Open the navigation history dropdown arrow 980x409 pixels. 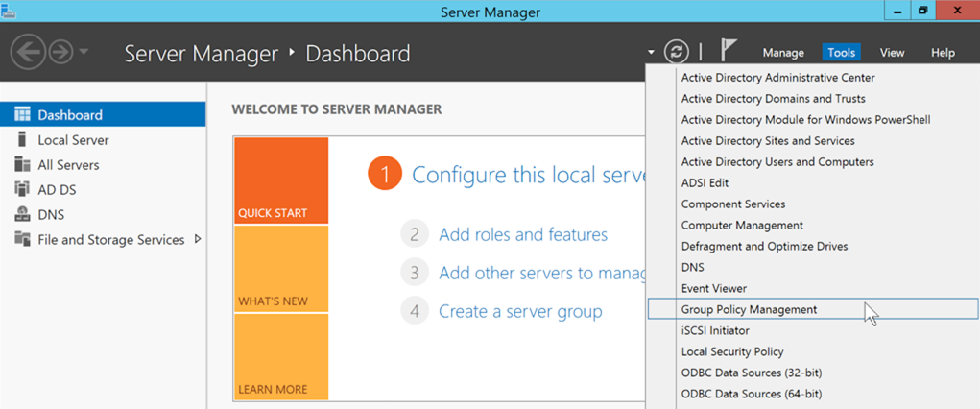84,53
